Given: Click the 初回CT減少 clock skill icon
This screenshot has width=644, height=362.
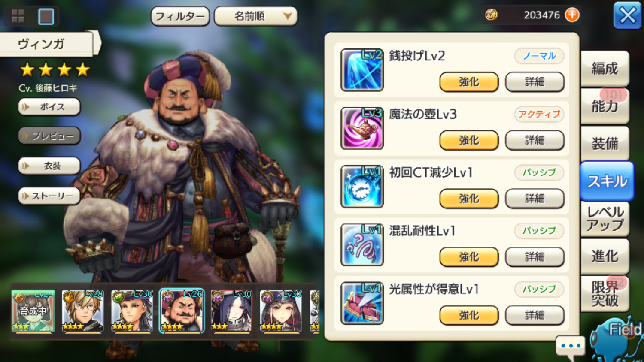Looking at the screenshot, I should (x=362, y=187).
